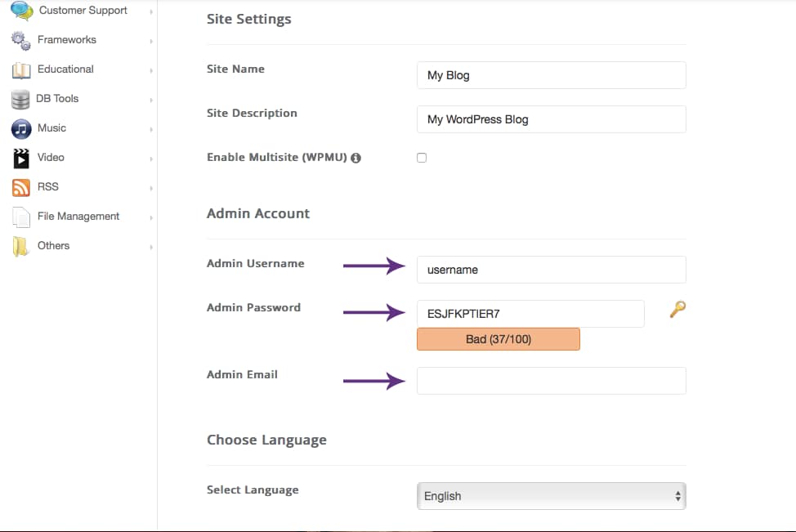Generate a password with the key icon
The height and width of the screenshot is (532, 796).
677,310
